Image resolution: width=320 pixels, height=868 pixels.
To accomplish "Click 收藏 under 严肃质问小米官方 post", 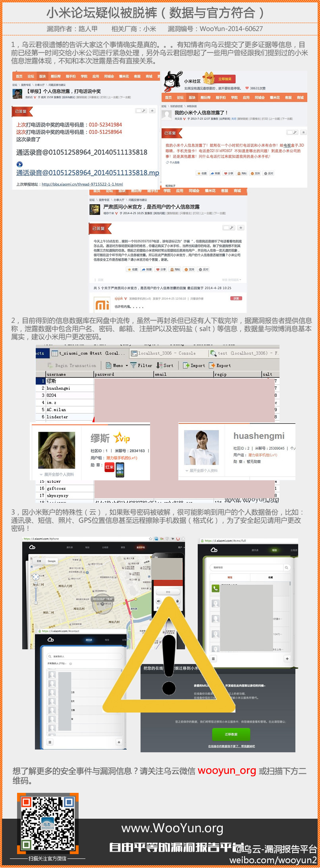I will [132, 269].
